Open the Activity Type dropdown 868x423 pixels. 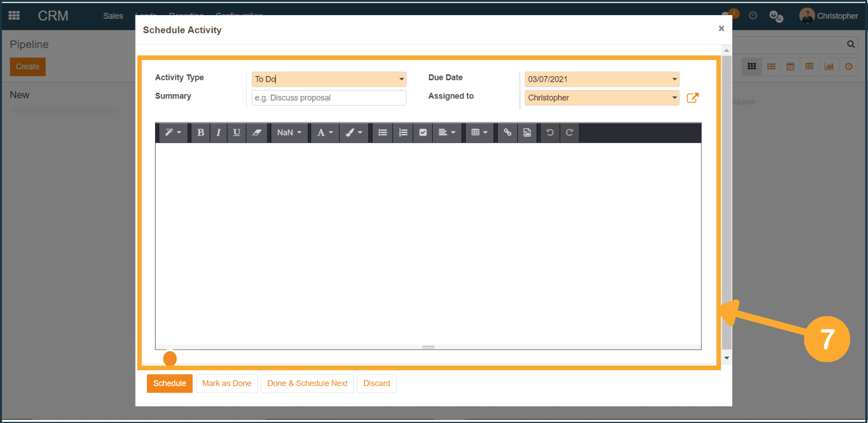pyautogui.click(x=401, y=79)
